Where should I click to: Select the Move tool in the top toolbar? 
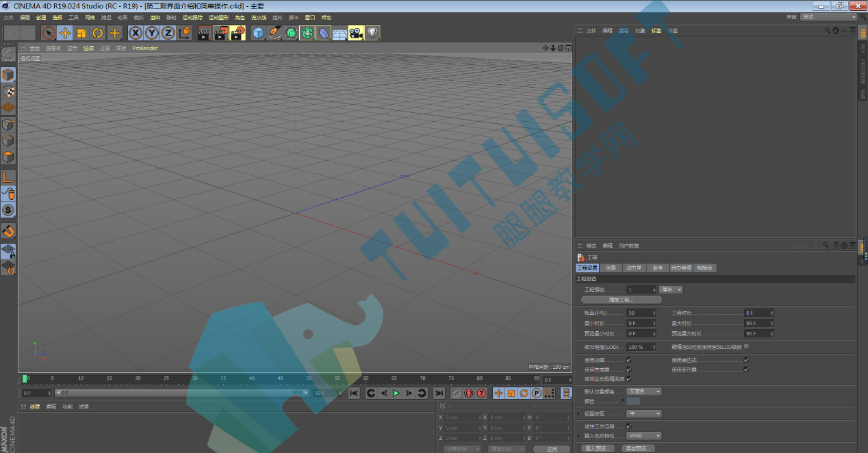65,33
